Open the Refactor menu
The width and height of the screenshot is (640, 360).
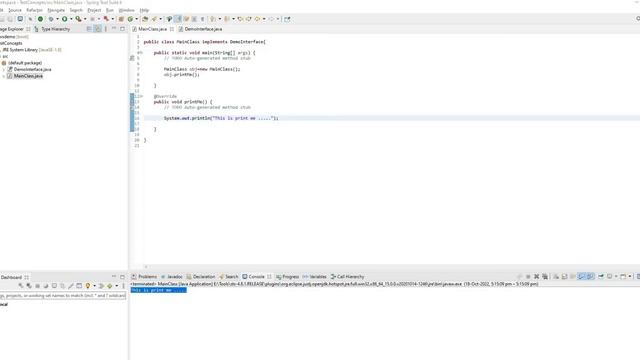pyautogui.click(x=34, y=10)
